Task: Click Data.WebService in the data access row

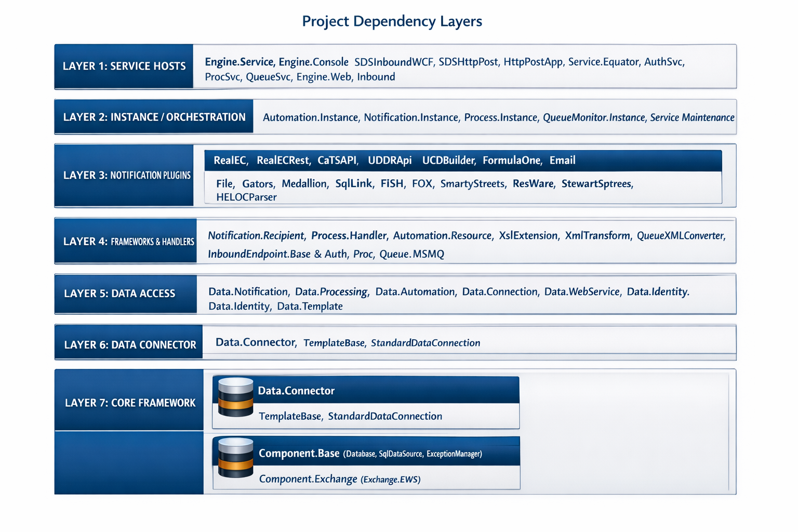Action: (x=582, y=291)
